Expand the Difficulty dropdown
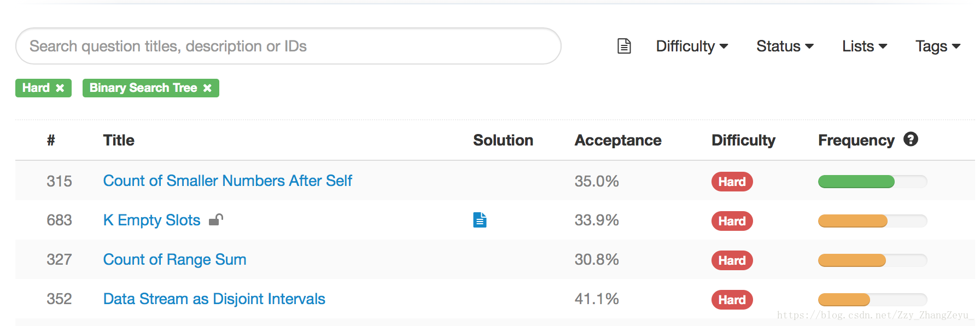980x326 pixels. pyautogui.click(x=692, y=46)
